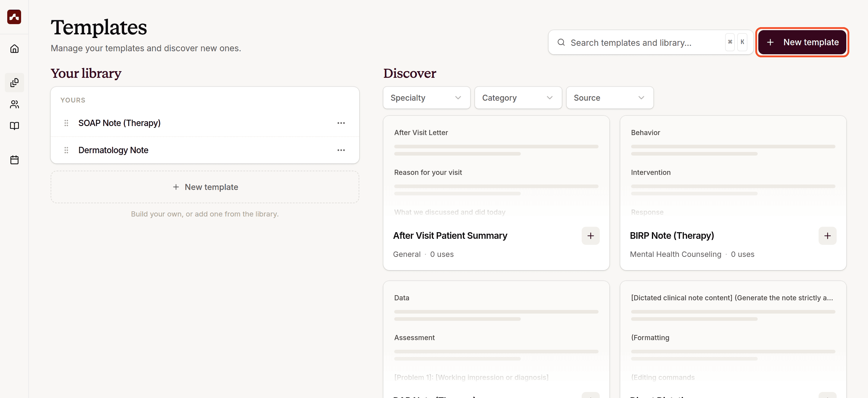Click the BIRP Note (Therapy) title
The image size is (868, 398).
(671, 235)
